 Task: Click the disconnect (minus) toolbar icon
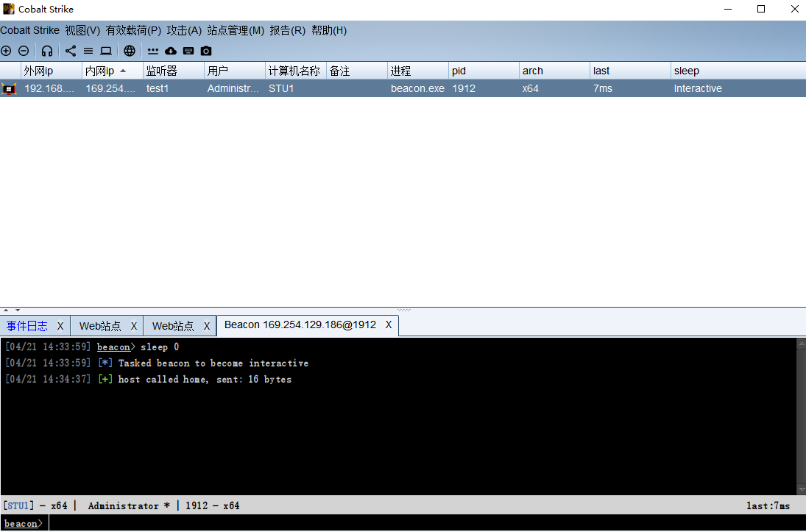[24, 51]
